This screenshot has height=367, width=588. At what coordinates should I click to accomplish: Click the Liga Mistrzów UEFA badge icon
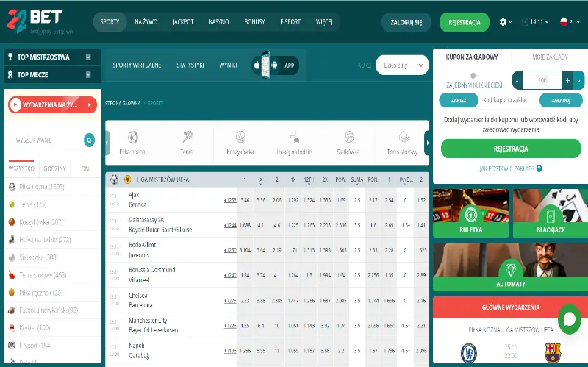[127, 179]
